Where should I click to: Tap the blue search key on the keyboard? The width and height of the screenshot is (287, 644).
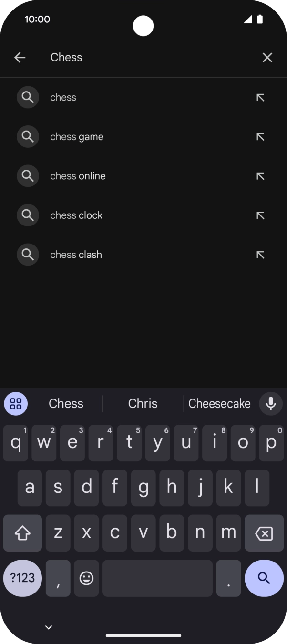pos(264,578)
